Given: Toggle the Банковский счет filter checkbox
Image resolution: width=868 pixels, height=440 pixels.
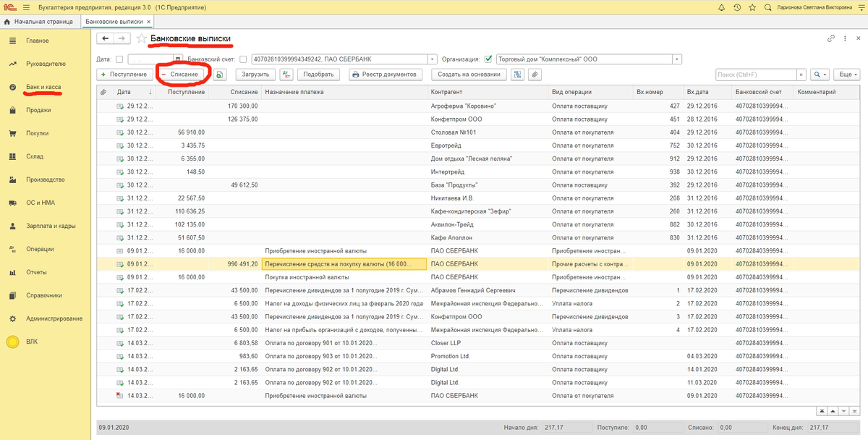Looking at the screenshot, I should coord(243,59).
